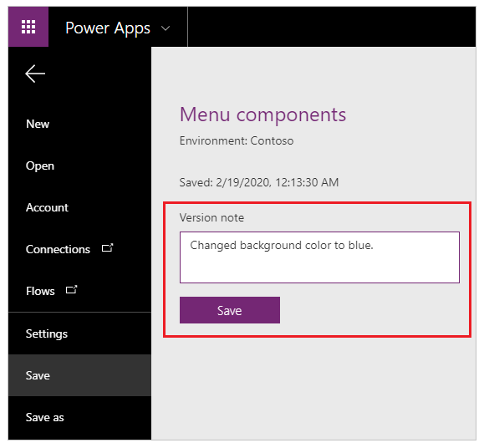Click the Power Apps title text
Screen dimensions: 484x448
108,28
